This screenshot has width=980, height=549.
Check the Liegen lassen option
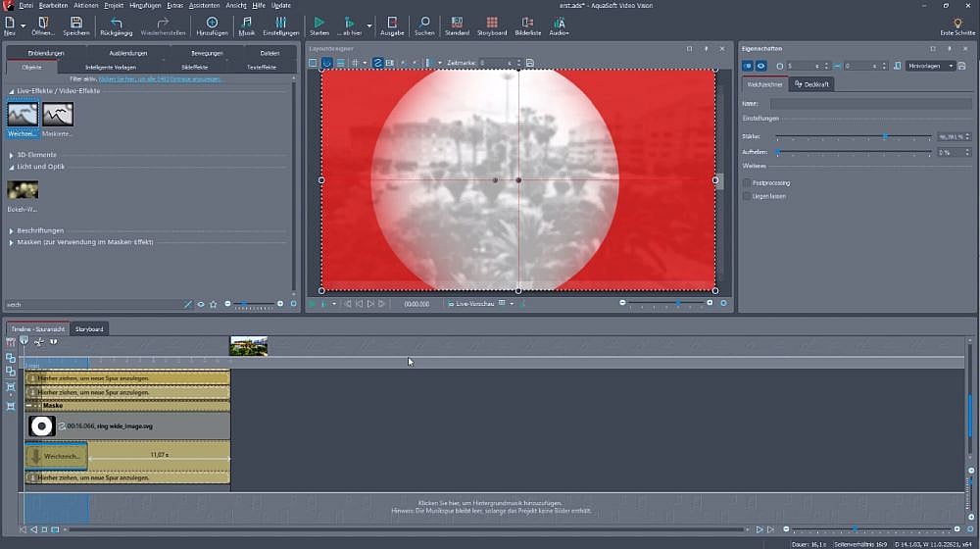pyautogui.click(x=748, y=196)
